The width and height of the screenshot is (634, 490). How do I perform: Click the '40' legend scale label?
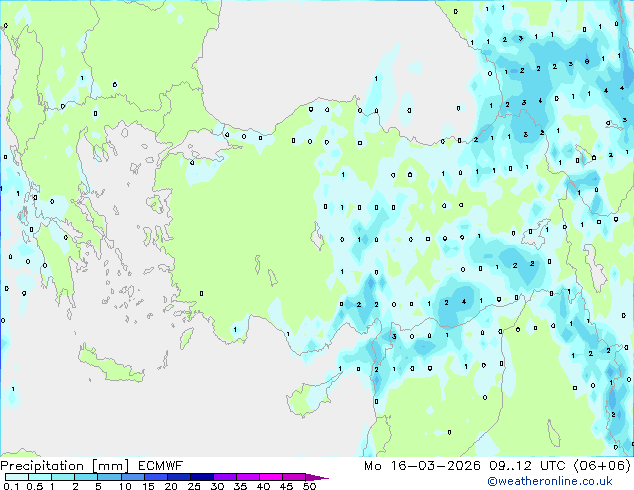tap(264, 486)
